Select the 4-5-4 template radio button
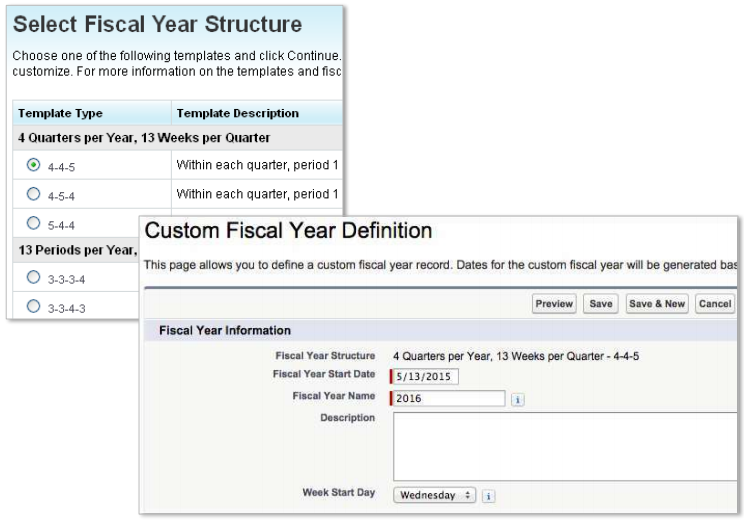Screen dimensions: 744x520 coord(33,194)
